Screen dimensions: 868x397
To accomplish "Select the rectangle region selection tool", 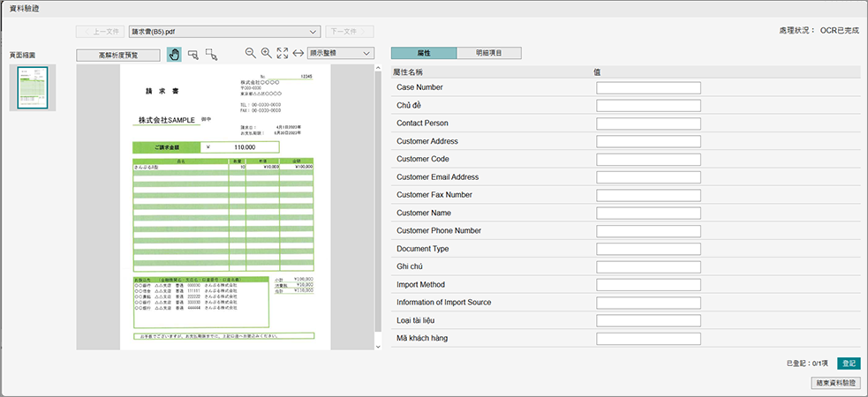I will tap(192, 55).
